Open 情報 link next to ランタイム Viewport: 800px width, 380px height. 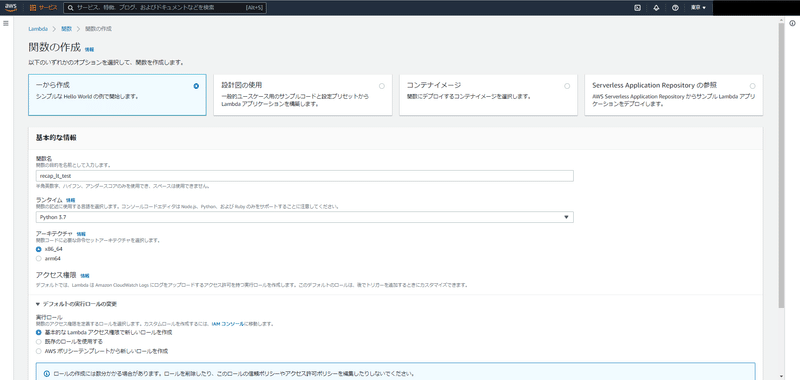click(x=70, y=200)
